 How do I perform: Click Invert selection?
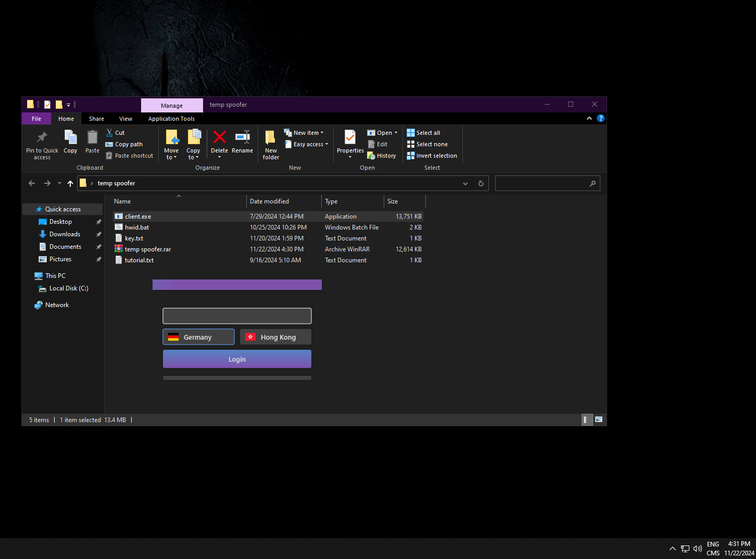click(432, 156)
